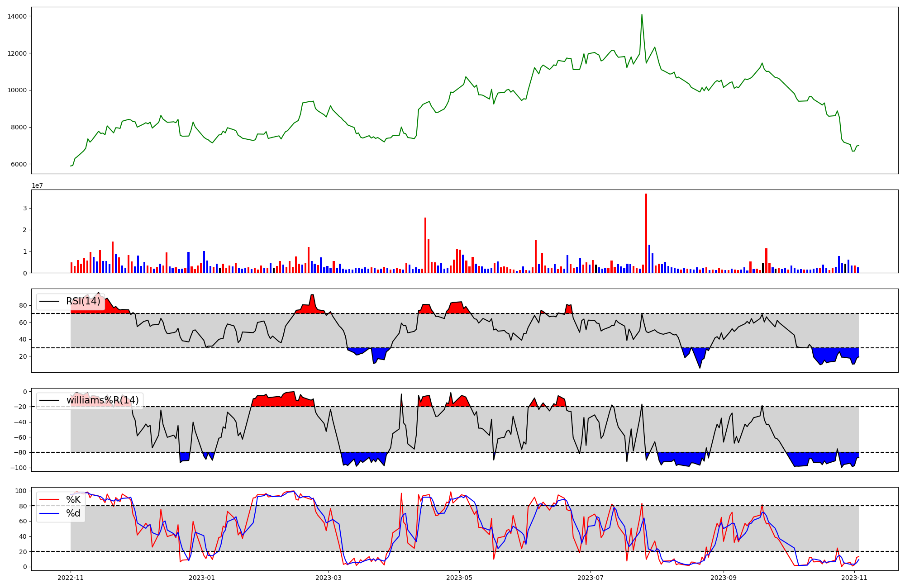905x588 pixels.
Task: Click the 6000 y-axis tick label
Action: click(x=19, y=164)
